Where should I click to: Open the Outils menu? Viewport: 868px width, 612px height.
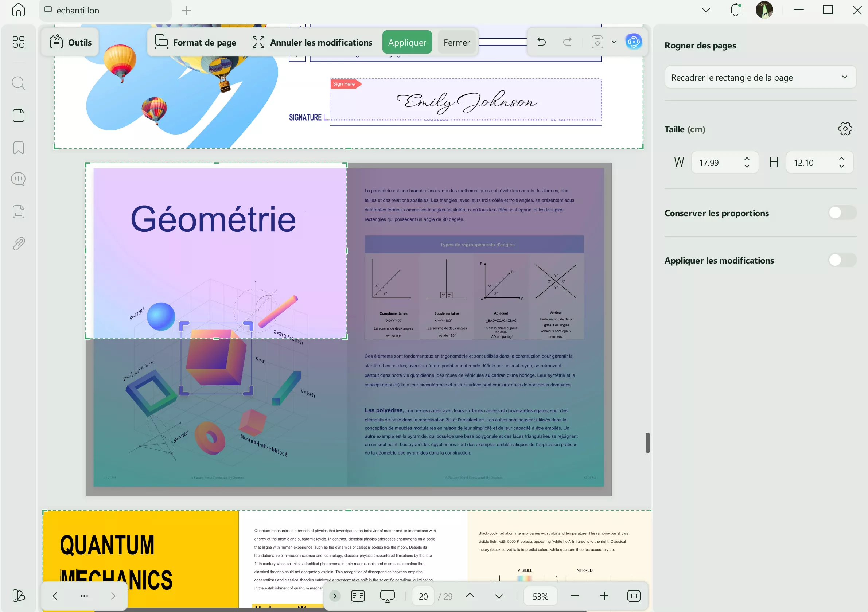(x=71, y=42)
